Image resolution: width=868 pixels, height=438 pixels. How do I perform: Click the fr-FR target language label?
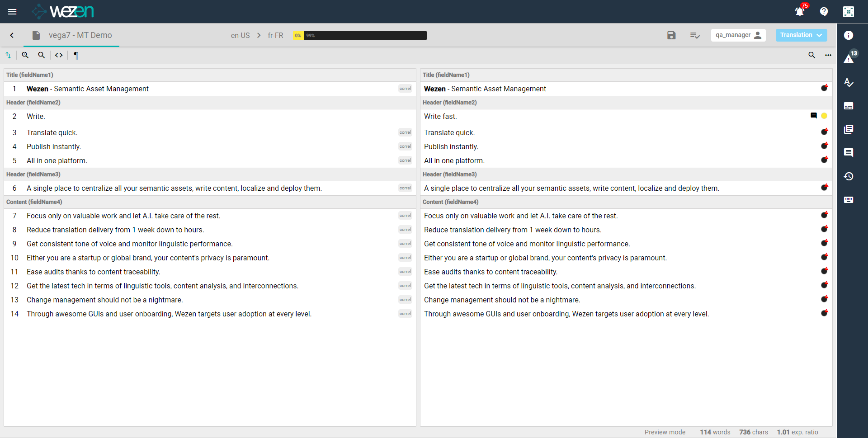275,35
